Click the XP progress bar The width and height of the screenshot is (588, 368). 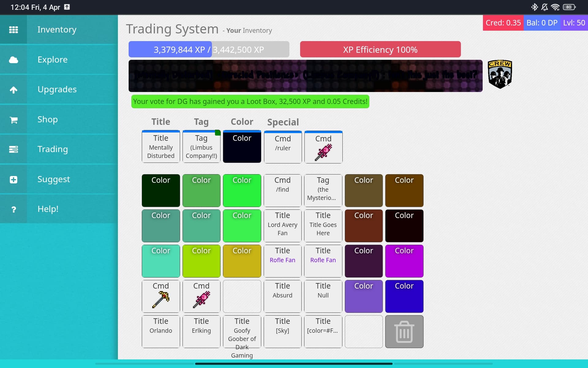[x=209, y=49]
